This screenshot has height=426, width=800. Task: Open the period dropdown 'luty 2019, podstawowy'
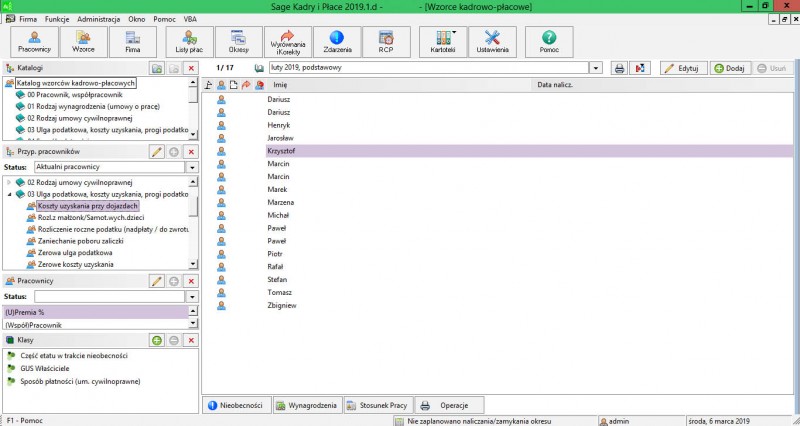(x=595, y=68)
